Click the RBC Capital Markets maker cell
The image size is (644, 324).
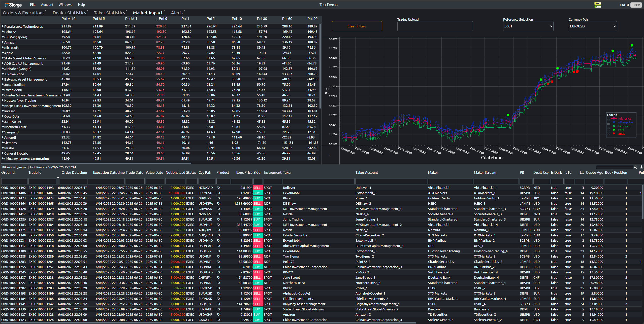coord(443,299)
